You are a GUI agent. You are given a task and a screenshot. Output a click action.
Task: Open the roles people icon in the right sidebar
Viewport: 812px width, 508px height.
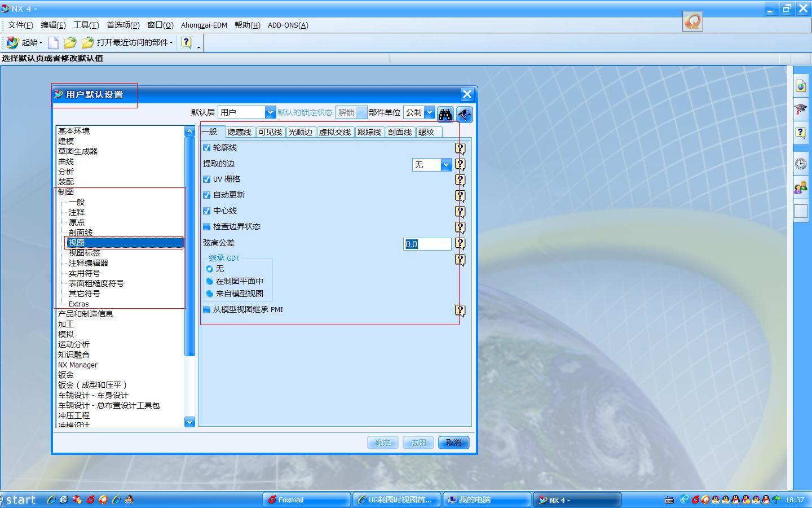pos(801,187)
